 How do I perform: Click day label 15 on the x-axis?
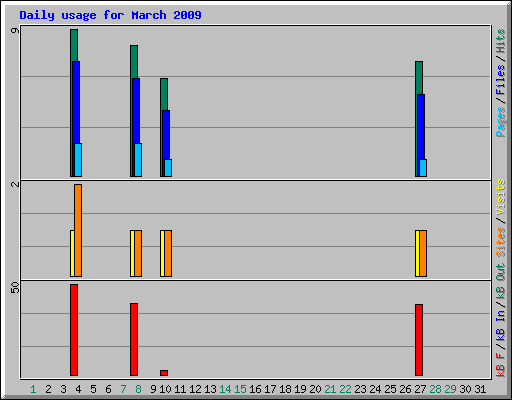(x=240, y=389)
